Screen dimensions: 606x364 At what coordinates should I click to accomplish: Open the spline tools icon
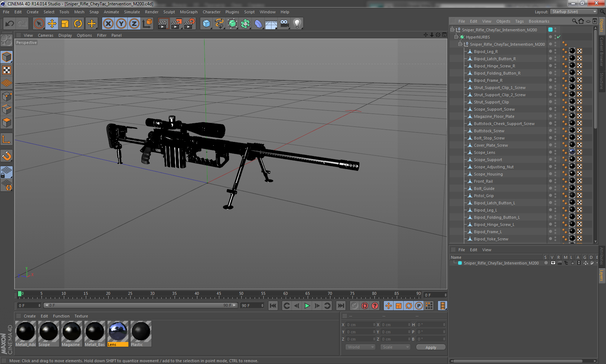(x=219, y=24)
